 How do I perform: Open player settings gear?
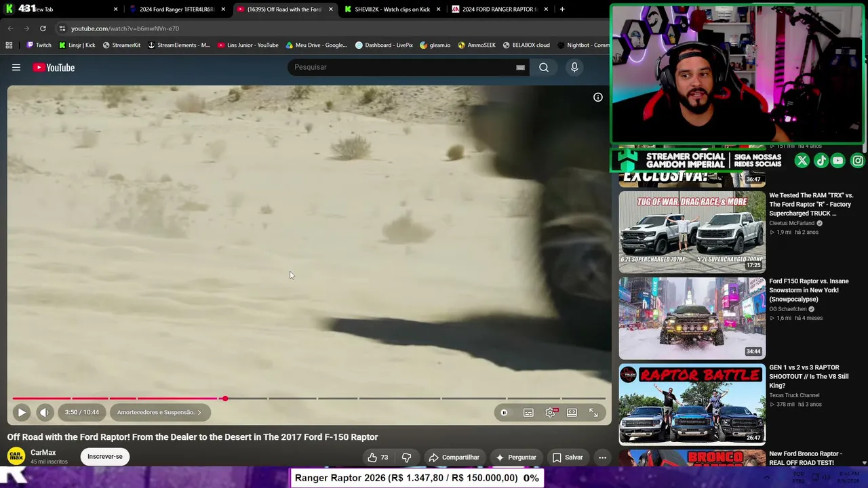point(551,412)
